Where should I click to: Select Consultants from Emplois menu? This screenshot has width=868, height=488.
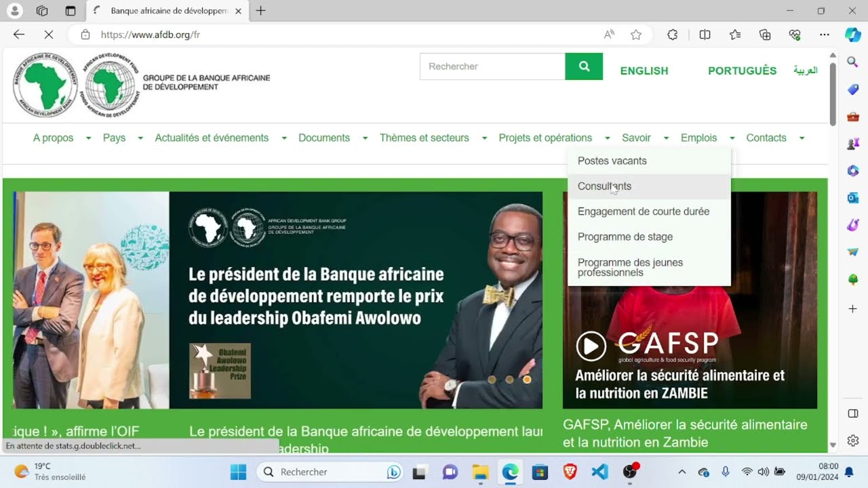tap(650, 186)
